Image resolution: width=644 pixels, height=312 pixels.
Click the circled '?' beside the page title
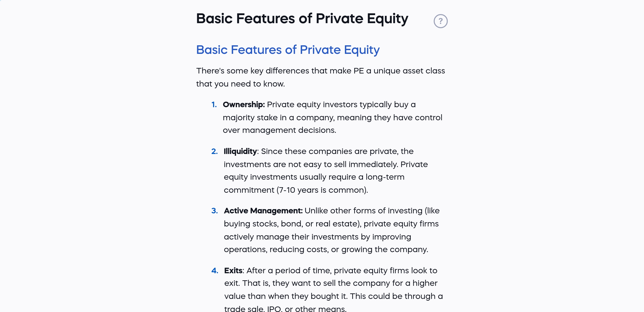[441, 21]
